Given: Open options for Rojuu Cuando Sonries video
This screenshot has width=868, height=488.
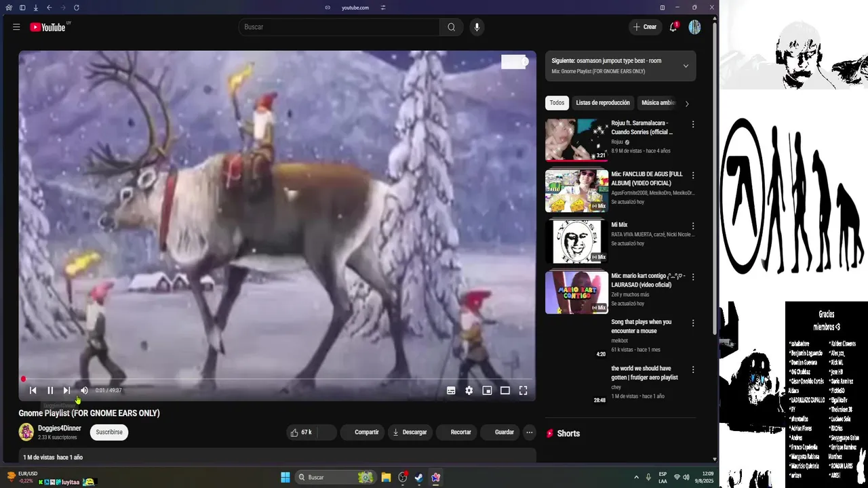Looking at the screenshot, I should tap(693, 125).
